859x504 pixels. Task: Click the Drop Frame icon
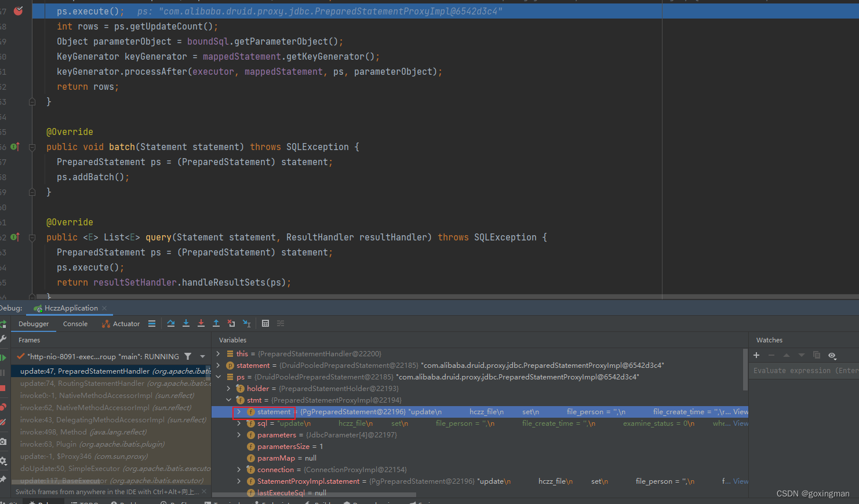[x=231, y=323]
